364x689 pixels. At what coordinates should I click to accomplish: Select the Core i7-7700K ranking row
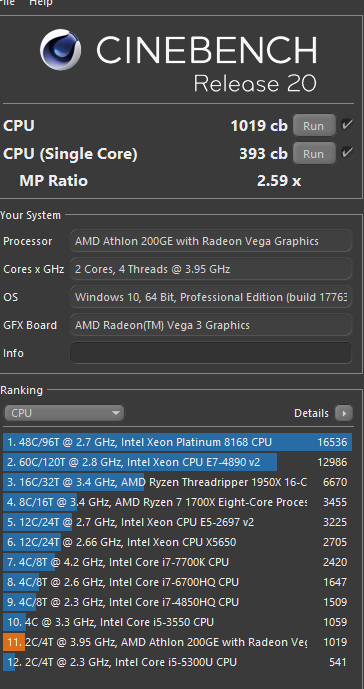[178, 562]
